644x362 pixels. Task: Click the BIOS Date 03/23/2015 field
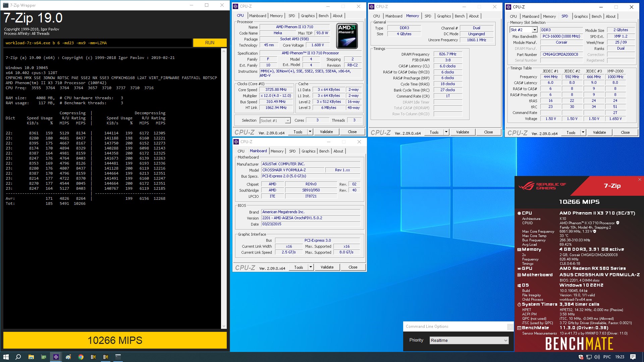click(x=311, y=224)
